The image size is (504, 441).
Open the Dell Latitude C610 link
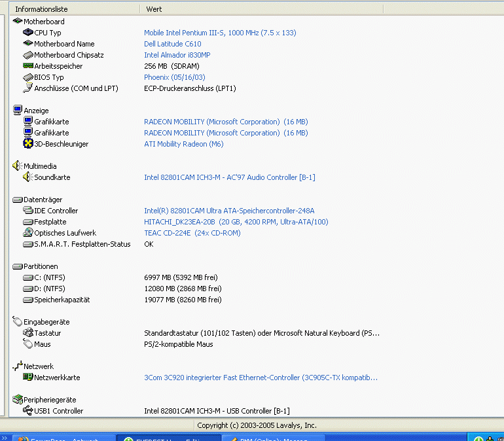pyautogui.click(x=173, y=44)
